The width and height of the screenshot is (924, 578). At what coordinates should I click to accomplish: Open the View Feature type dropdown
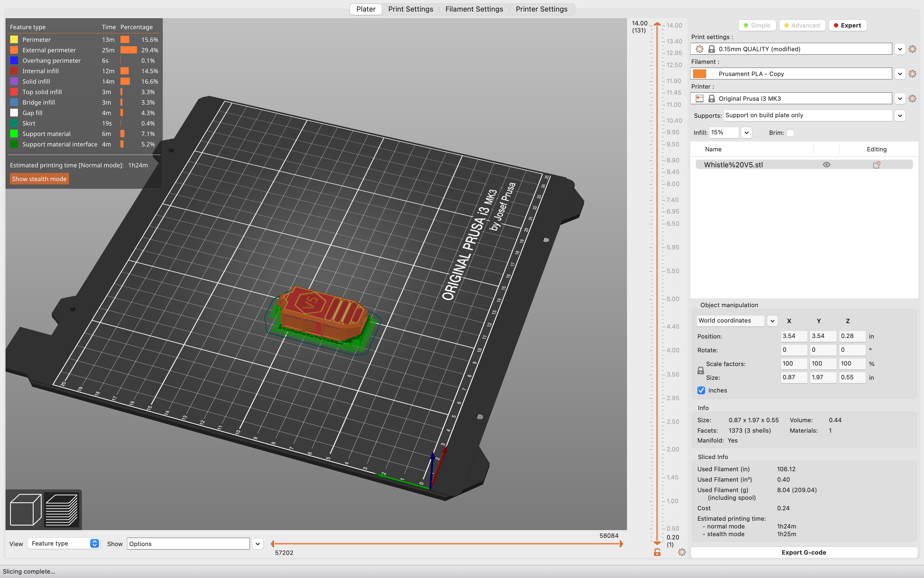[64, 543]
